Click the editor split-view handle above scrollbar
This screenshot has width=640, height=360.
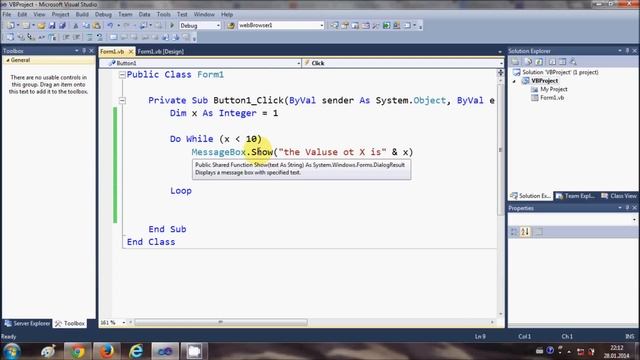coord(501,73)
